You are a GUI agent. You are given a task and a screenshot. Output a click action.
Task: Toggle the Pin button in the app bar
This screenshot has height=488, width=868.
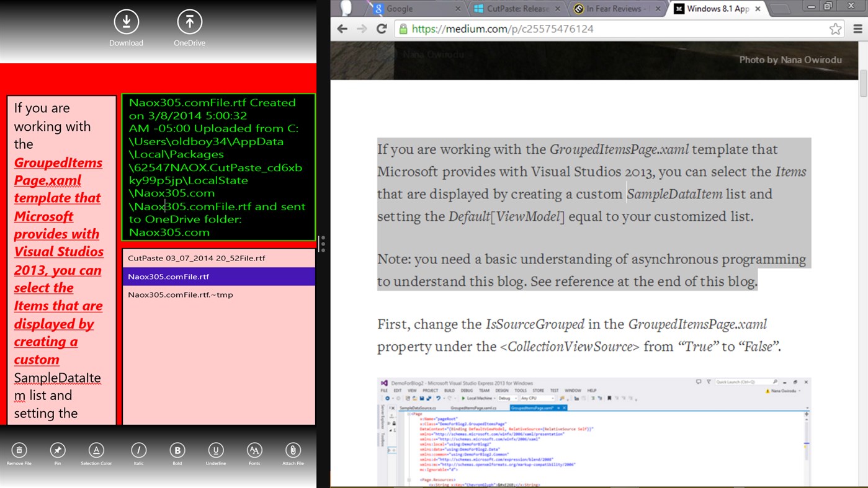58,451
